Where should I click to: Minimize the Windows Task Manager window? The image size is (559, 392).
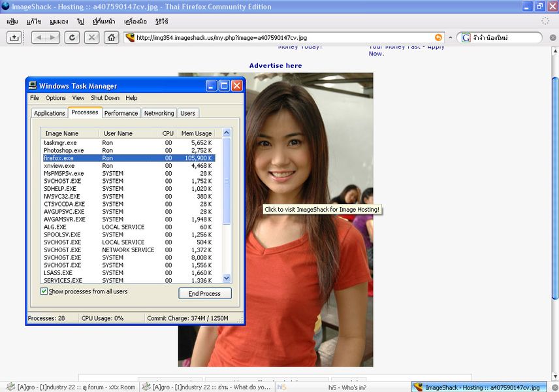211,86
